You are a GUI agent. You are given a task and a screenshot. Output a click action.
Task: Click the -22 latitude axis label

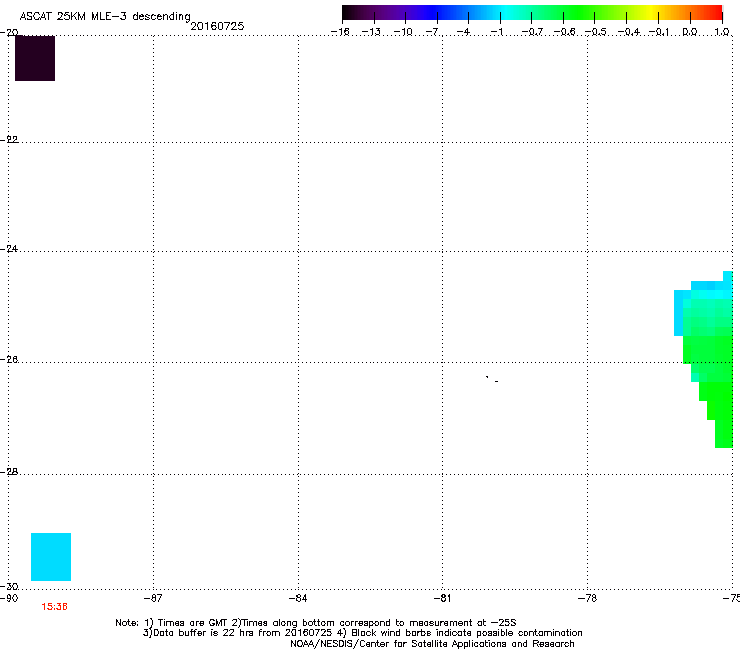pyautogui.click(x=9, y=140)
